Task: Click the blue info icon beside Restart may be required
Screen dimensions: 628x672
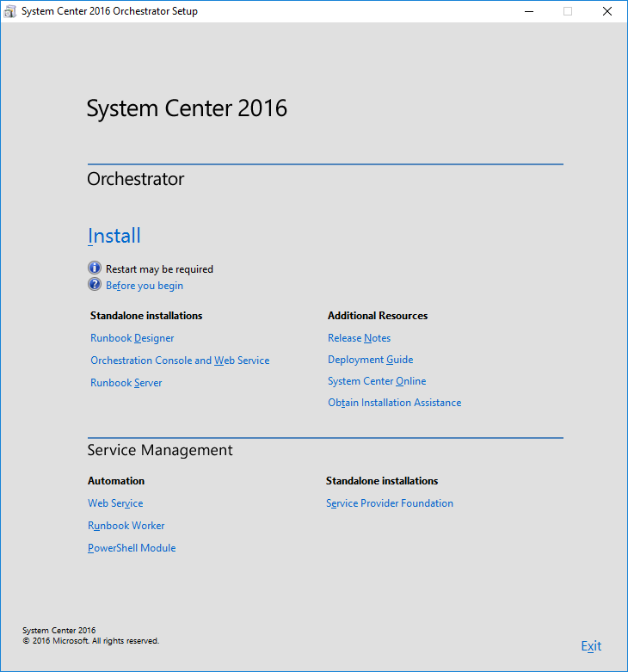Action: tap(95, 268)
